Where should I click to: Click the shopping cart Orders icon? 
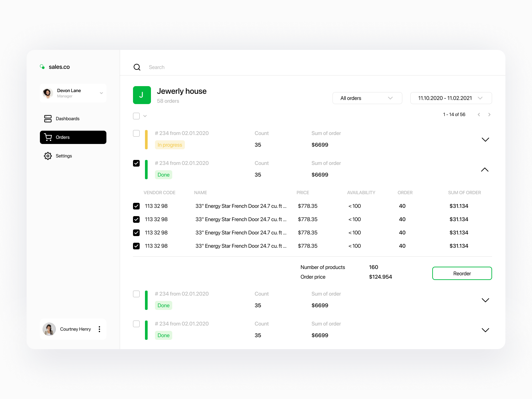48,137
